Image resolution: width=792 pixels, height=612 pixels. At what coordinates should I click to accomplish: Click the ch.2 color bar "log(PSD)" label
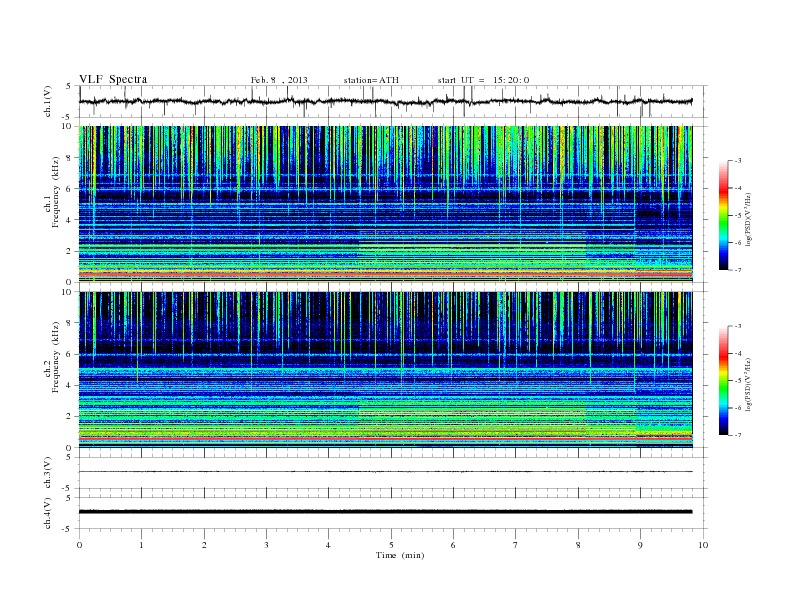tap(749, 385)
